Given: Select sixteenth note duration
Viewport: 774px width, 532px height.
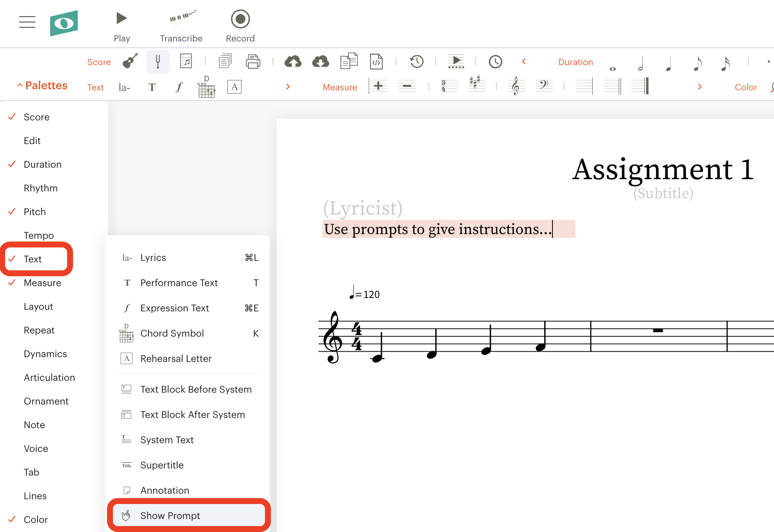Looking at the screenshot, I should click(x=725, y=63).
